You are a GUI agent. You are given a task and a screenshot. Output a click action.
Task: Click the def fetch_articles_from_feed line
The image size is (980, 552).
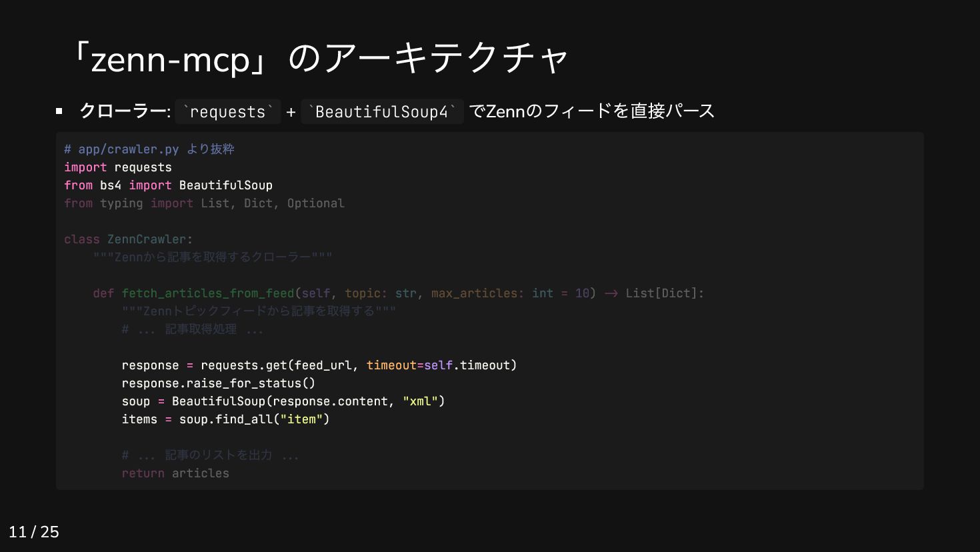399,293
